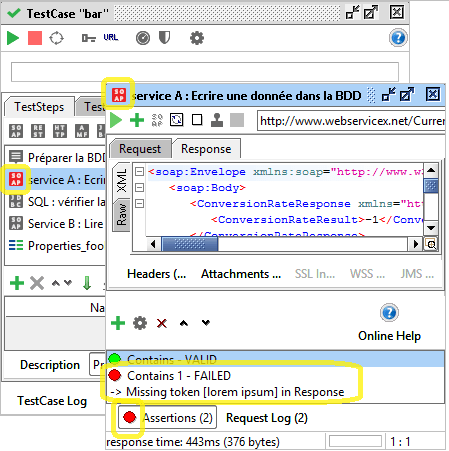Image resolution: width=449 pixels, height=451 pixels.
Task: Collapse the ConversionRateResponse XML node
Action: tap(139, 203)
